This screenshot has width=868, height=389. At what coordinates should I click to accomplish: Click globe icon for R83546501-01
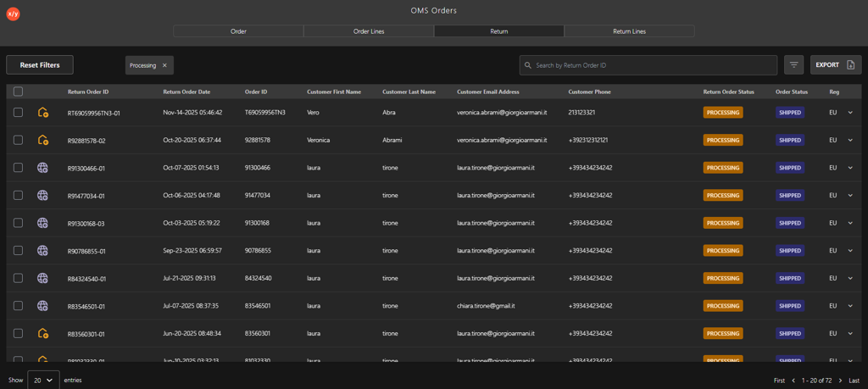pyautogui.click(x=42, y=305)
